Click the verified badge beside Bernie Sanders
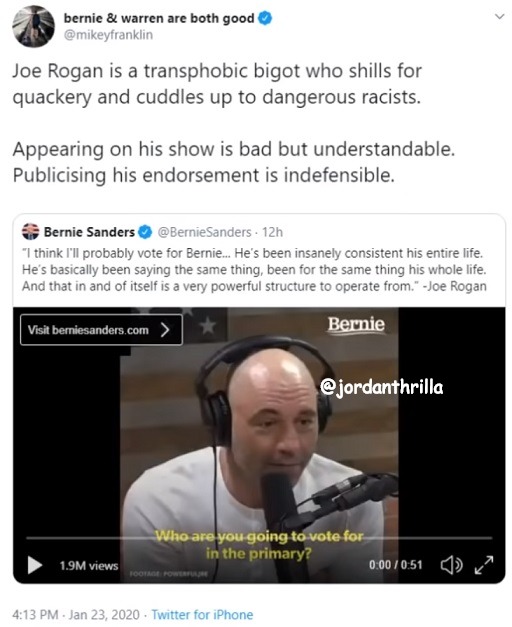This screenshot has height=627, width=512. tap(145, 232)
